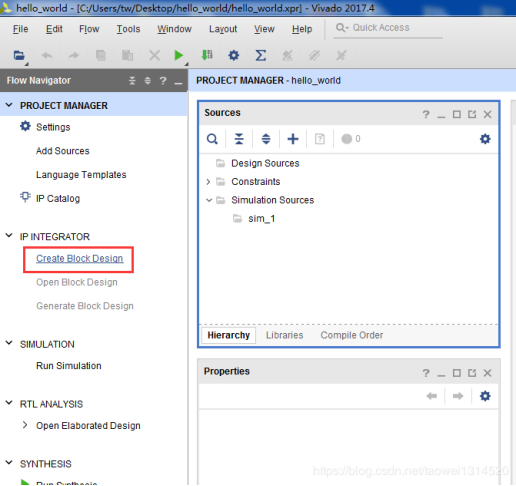Screen dimensions: 516x486
Task: Click the Open Project folder icon
Action: (19, 55)
